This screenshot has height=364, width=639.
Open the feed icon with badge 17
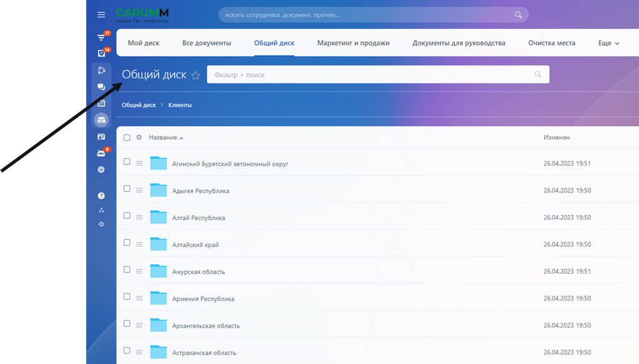coord(102,37)
